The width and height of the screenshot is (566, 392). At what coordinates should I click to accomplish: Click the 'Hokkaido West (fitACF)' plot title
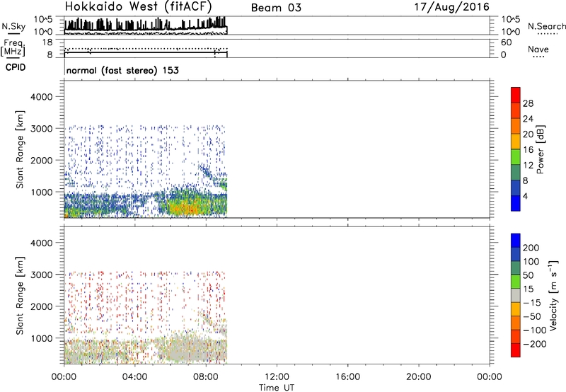tap(138, 7)
